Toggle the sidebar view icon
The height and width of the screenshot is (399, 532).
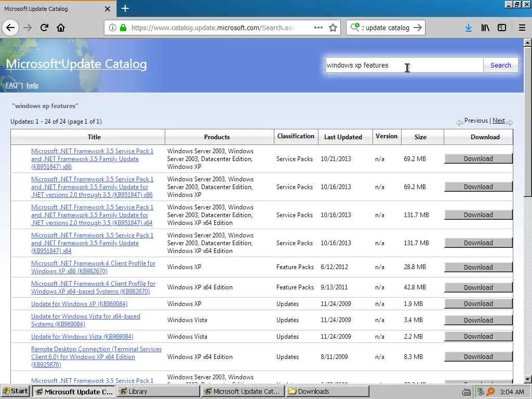coord(502,28)
